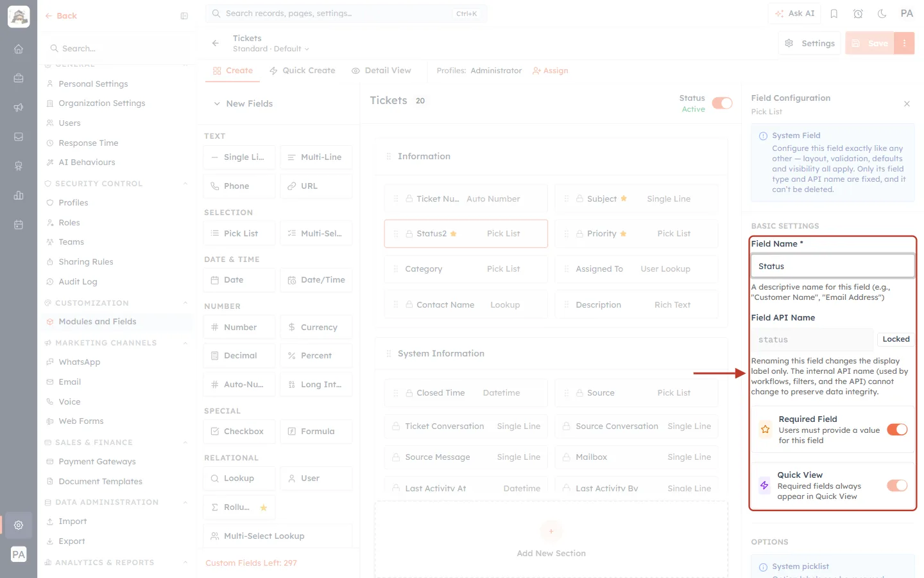Image resolution: width=924 pixels, height=578 pixels.
Task: Open the home icon in left rail
Action: tap(19, 49)
